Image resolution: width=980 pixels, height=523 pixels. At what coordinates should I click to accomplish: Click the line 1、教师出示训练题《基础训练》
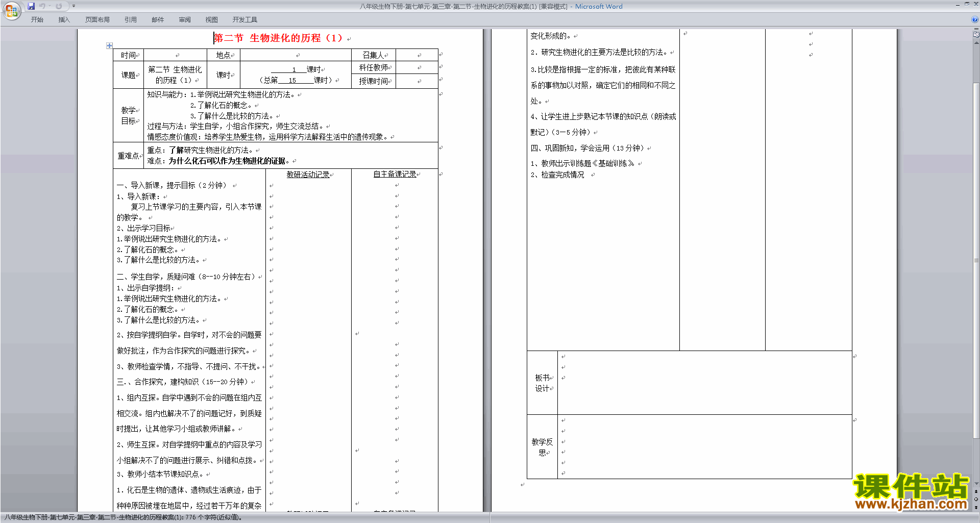tap(582, 163)
